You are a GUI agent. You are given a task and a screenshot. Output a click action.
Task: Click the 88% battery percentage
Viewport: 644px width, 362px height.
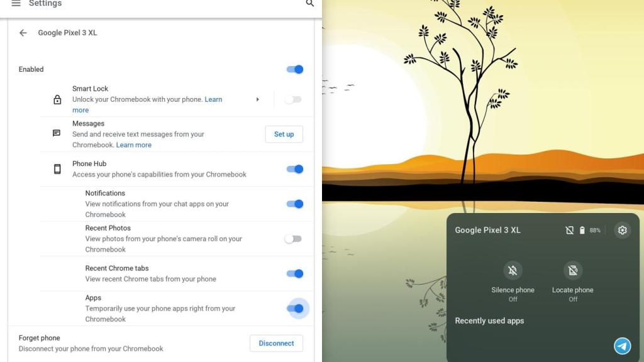pyautogui.click(x=595, y=230)
